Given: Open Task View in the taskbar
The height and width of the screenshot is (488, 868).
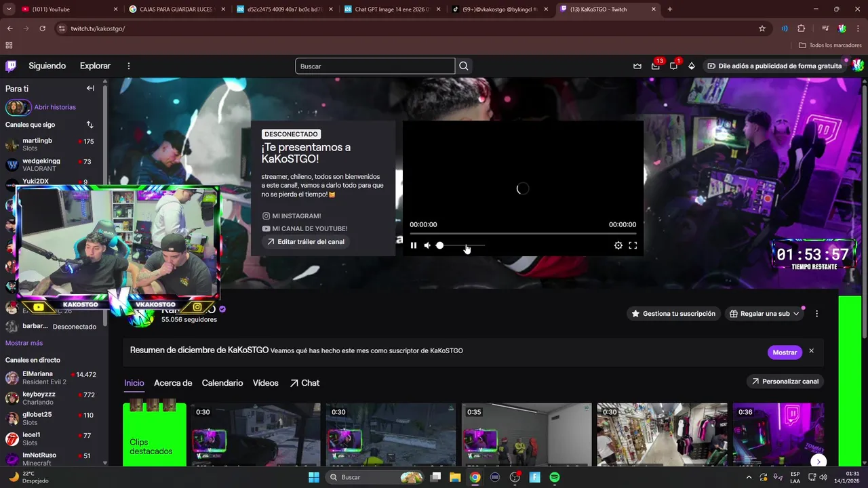Looking at the screenshot, I should point(435,477).
